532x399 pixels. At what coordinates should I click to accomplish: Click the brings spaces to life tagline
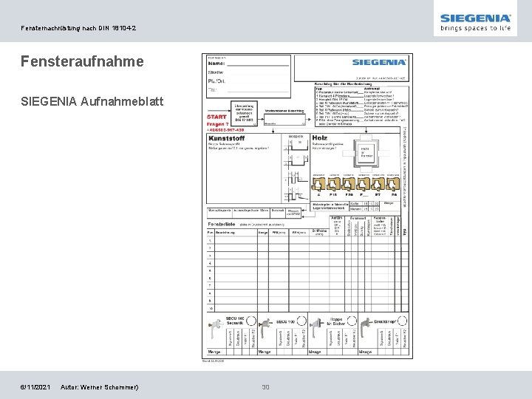tap(475, 28)
